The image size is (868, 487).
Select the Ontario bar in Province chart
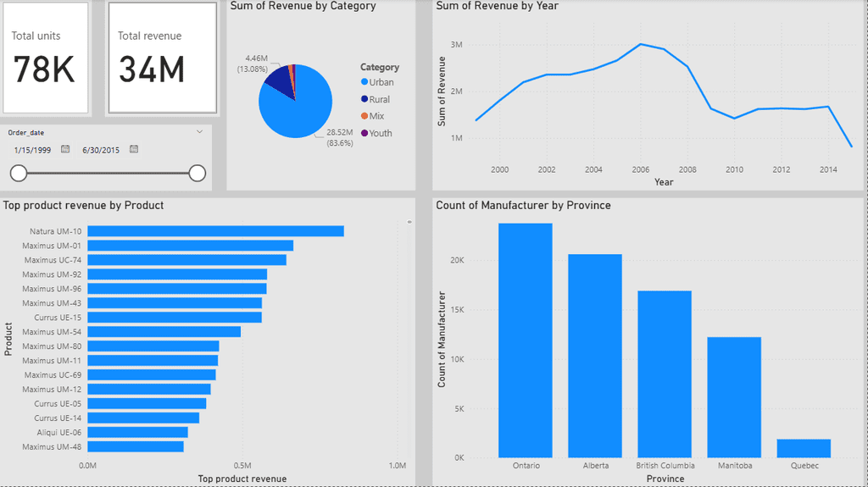pos(526,340)
